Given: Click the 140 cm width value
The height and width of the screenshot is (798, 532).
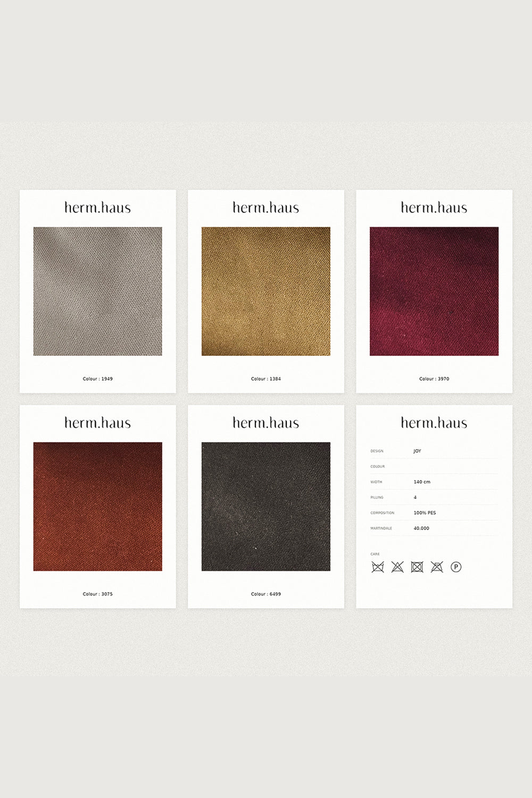Looking at the screenshot, I should coord(422,482).
